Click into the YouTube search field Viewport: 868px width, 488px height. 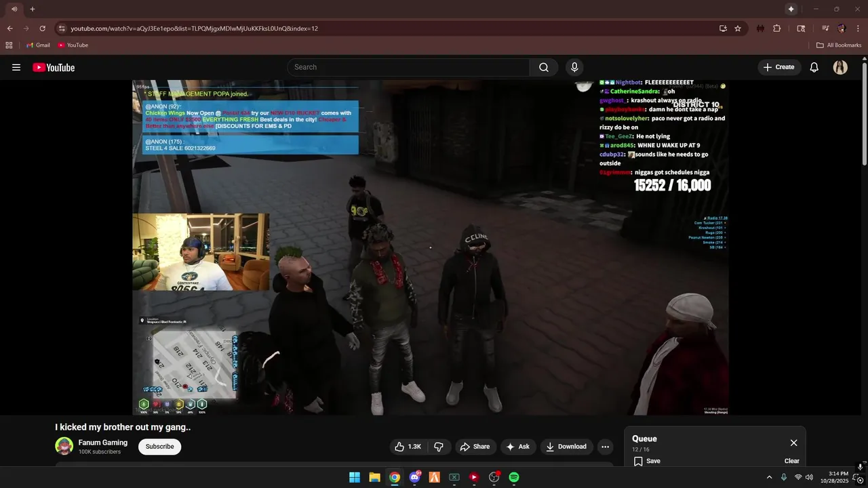click(x=409, y=67)
